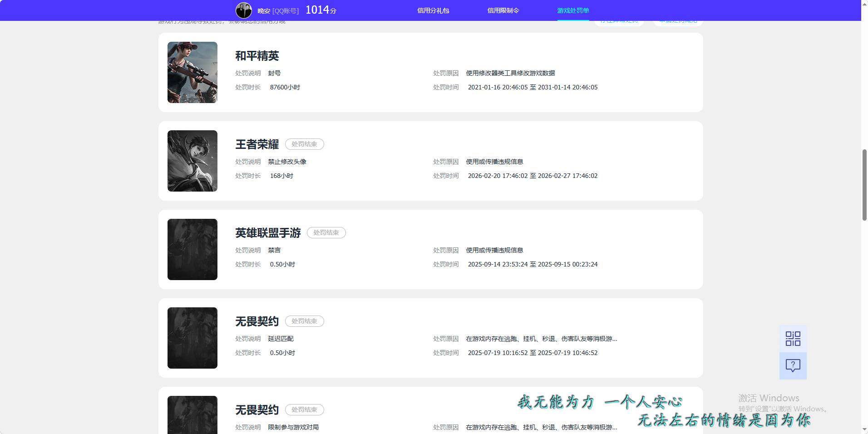Click the 禁止修改头像 penalty text
Screen dimensions: 868x434
[x=287, y=162]
